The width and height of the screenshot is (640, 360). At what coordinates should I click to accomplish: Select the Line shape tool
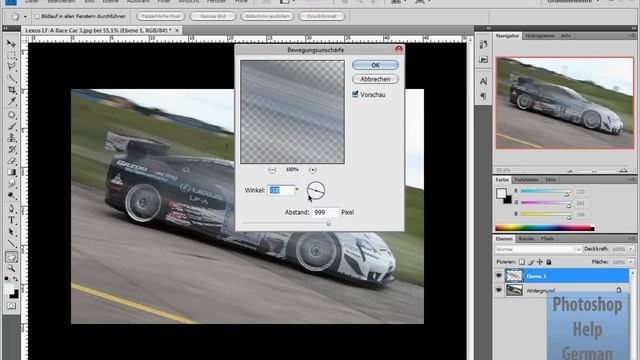[11, 244]
